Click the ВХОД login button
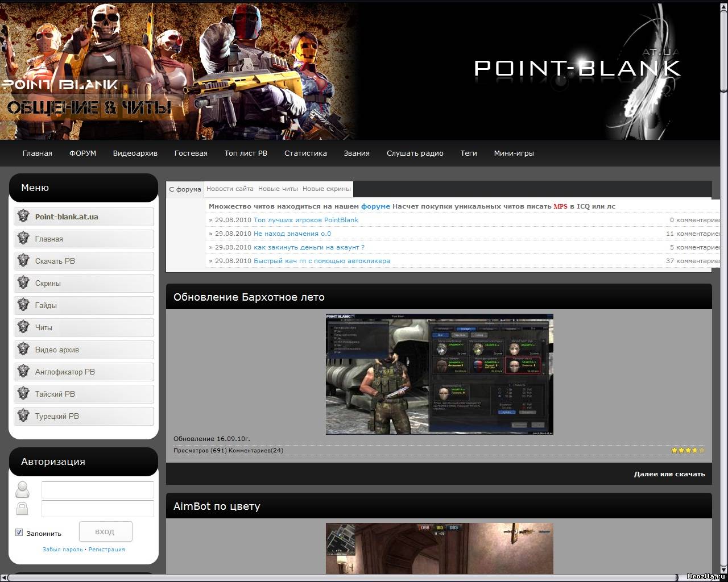The width and height of the screenshot is (728, 582). tap(105, 531)
